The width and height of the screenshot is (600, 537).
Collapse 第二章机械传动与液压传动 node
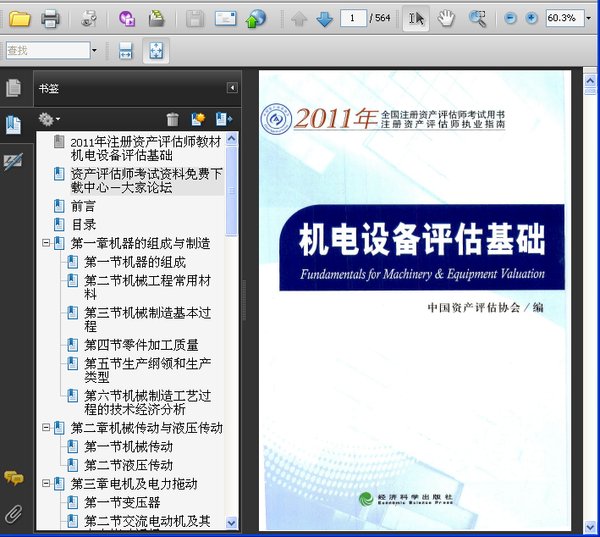(x=46, y=428)
